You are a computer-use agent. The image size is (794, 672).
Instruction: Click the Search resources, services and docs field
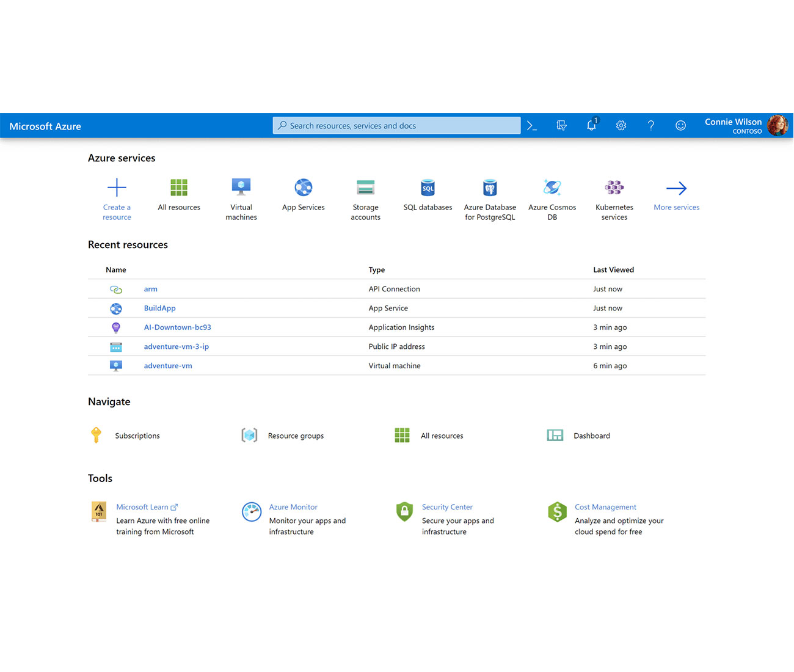tap(396, 125)
